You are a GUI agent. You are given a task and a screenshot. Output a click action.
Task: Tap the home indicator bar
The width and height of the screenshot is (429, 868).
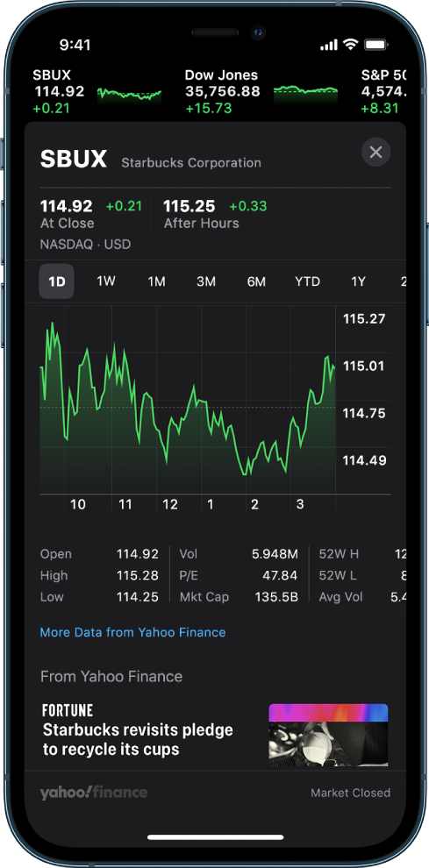click(x=215, y=837)
